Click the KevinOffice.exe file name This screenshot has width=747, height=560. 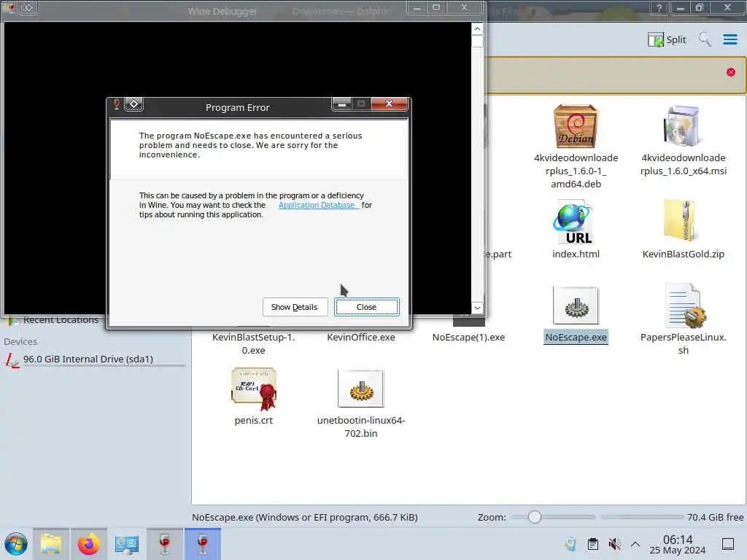(x=361, y=337)
